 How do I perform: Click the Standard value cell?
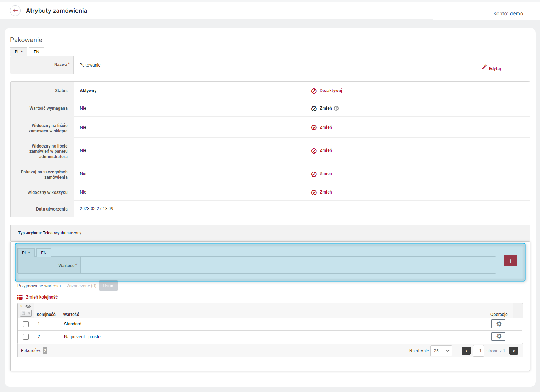coord(73,324)
